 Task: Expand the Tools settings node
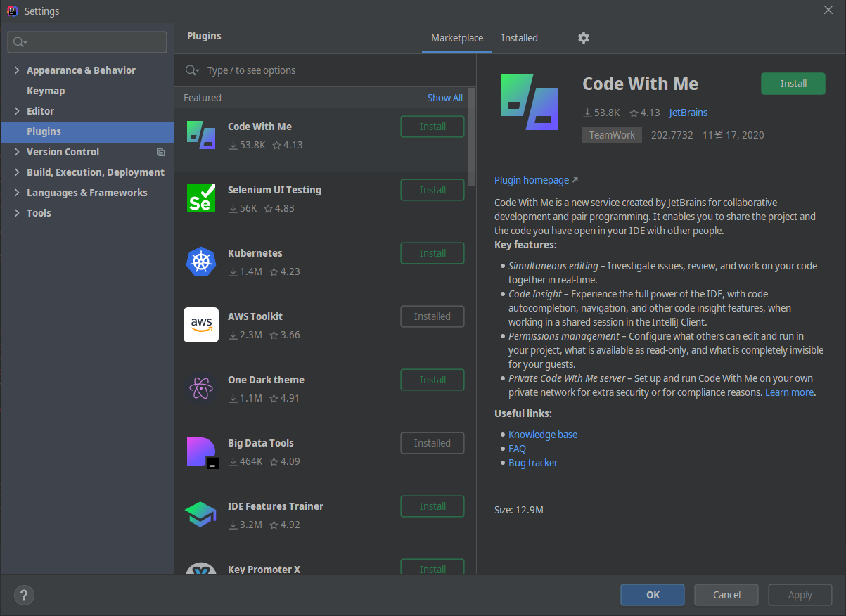pyautogui.click(x=17, y=213)
